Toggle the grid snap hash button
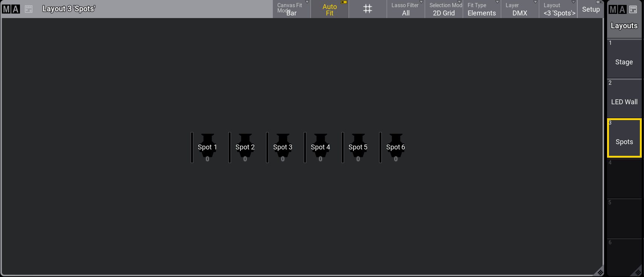 pos(367,9)
